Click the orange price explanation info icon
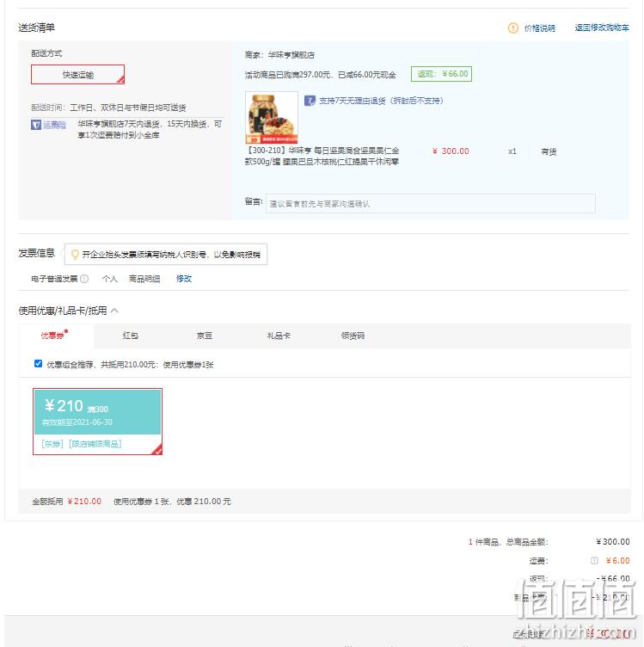This screenshot has height=647, width=644. 513,28
